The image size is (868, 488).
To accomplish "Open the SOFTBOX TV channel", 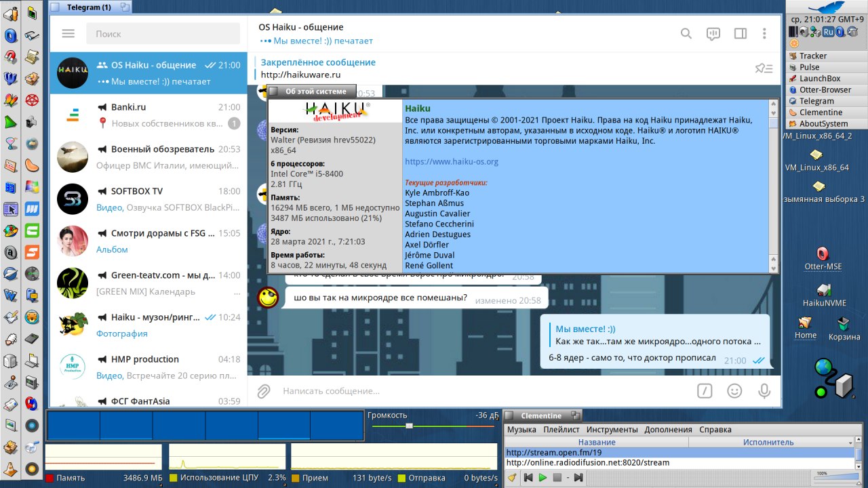I will pyautogui.click(x=149, y=199).
